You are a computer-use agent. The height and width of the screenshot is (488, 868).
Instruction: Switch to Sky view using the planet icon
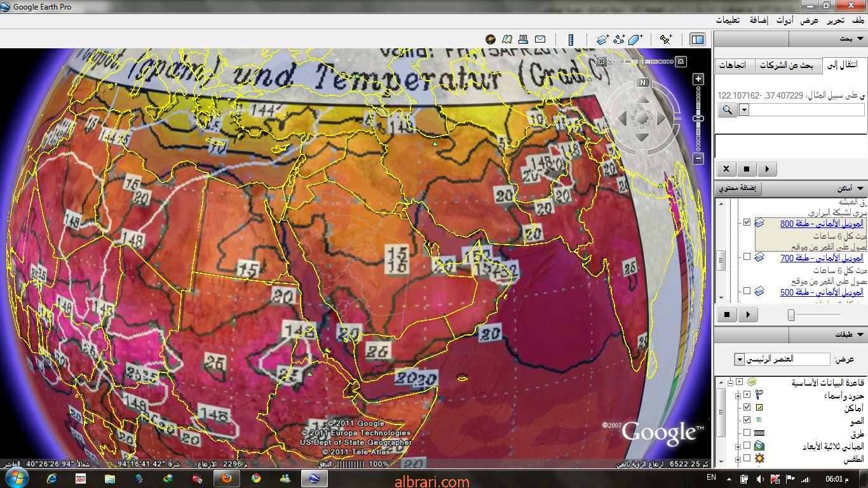coord(490,39)
